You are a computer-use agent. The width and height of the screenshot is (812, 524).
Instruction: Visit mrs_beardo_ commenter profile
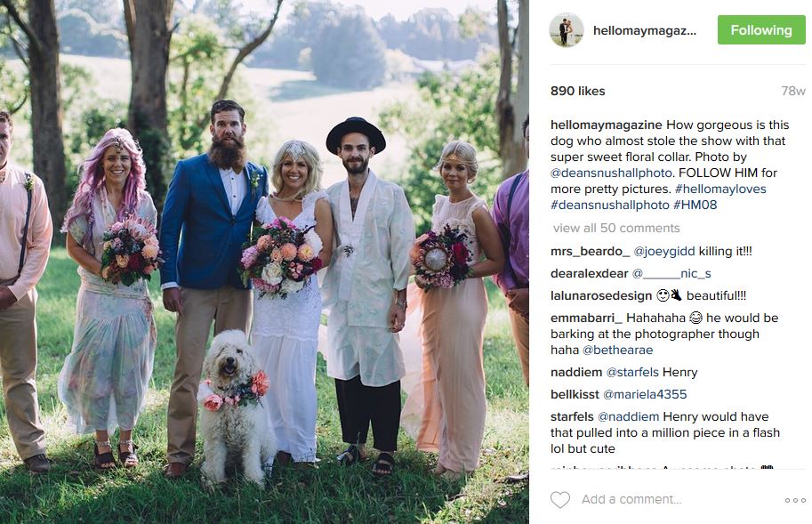[x=590, y=251]
